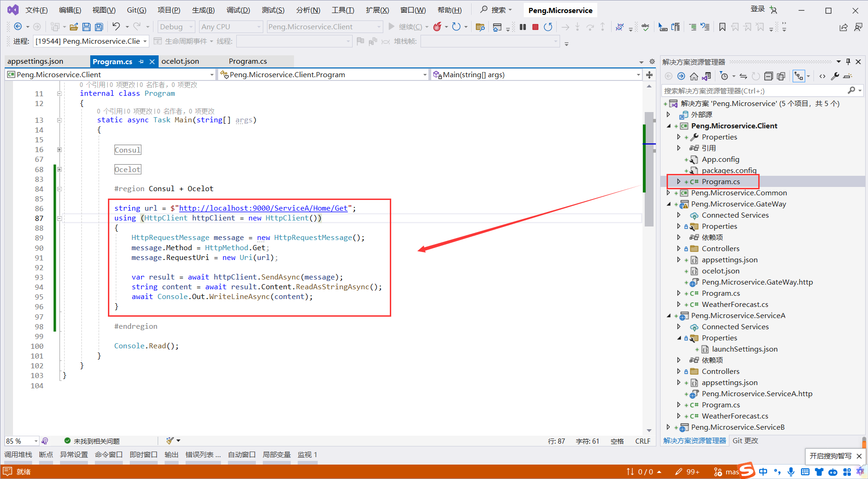This screenshot has height=479, width=868.
Task: Open the 工具(T) menu
Action: [343, 10]
